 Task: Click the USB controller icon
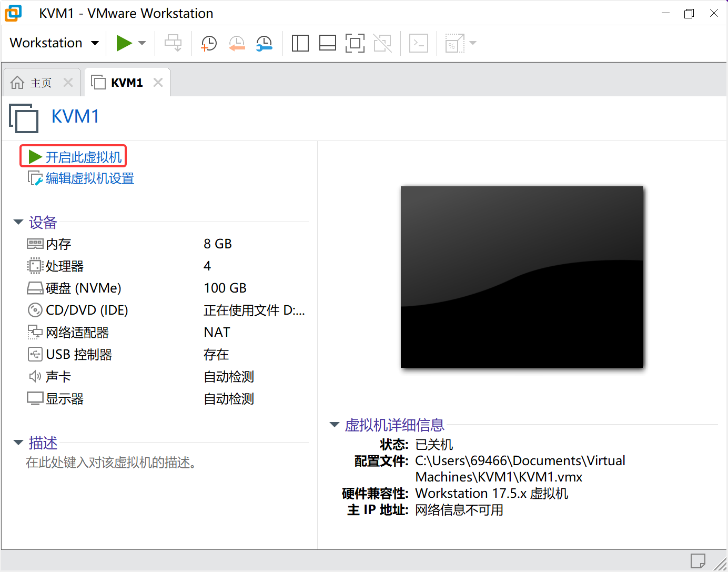[35, 355]
